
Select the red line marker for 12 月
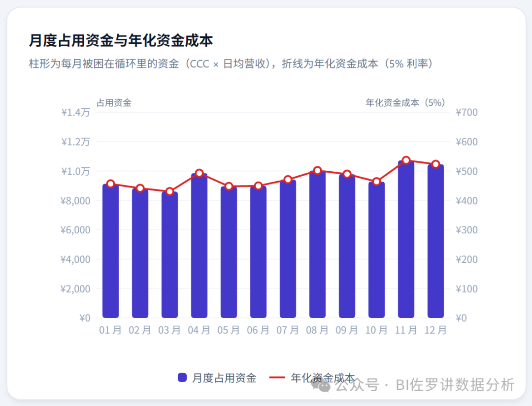(435, 164)
